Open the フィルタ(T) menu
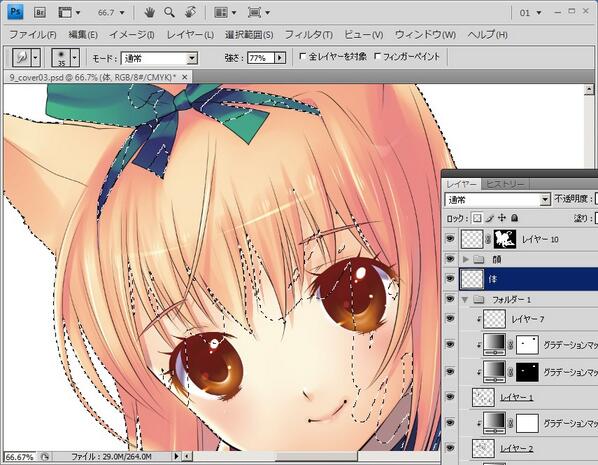 [x=309, y=35]
